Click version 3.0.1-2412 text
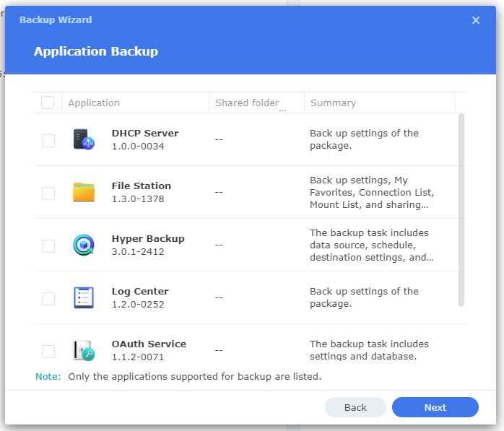This screenshot has height=431, width=504. [x=138, y=252]
